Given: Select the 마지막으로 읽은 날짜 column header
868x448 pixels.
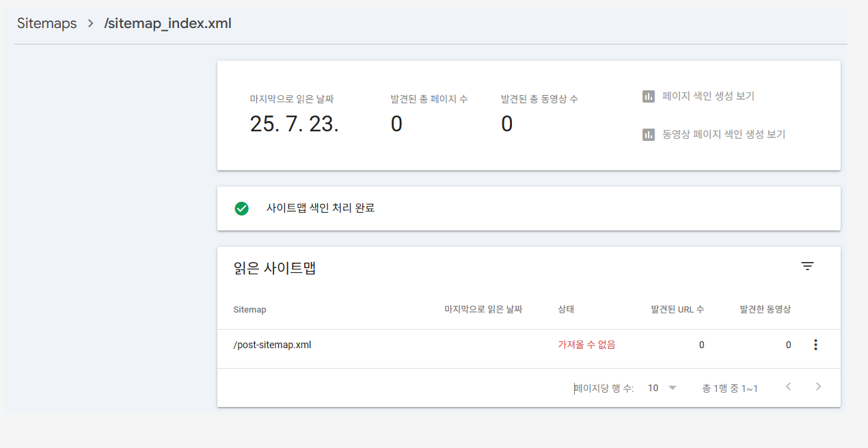Looking at the screenshot, I should (483, 309).
